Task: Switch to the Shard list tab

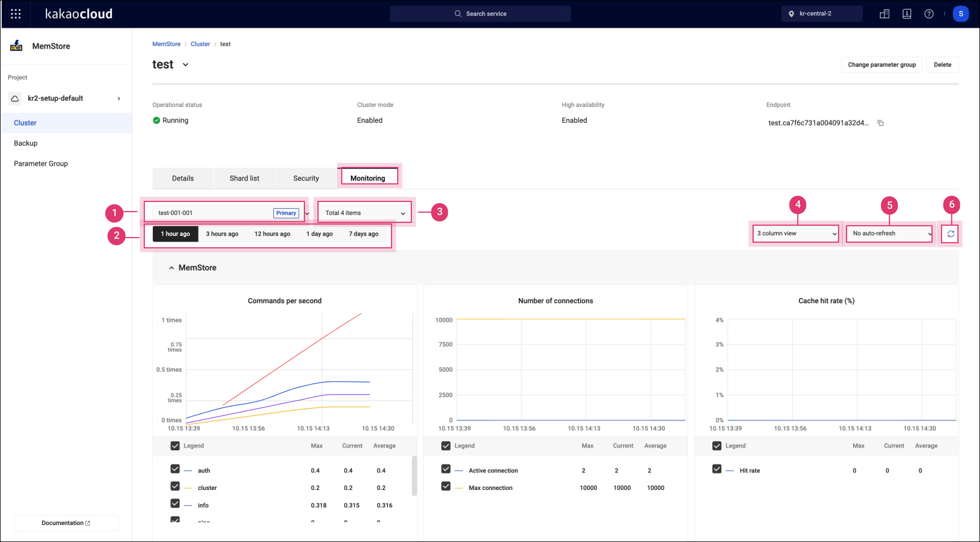Action: (x=244, y=178)
